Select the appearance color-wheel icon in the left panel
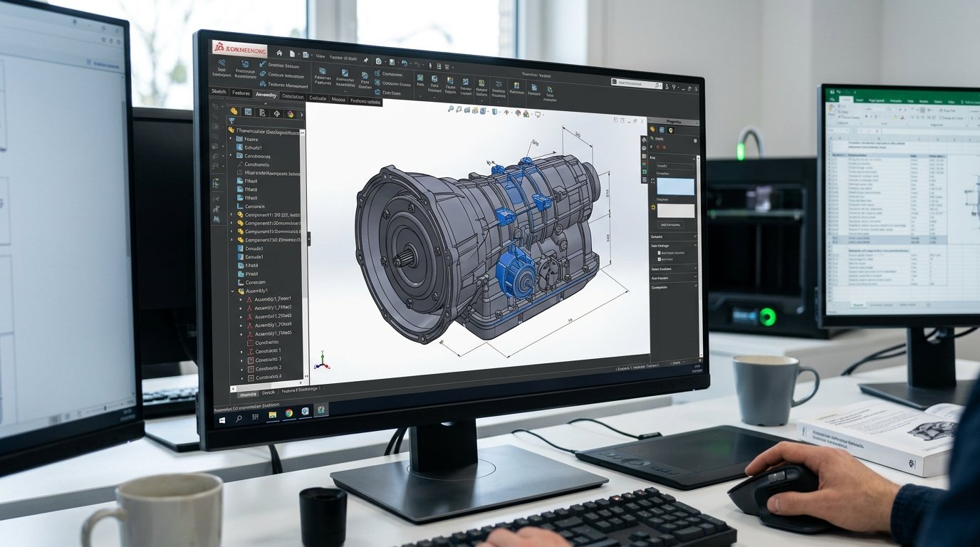Screen dimensions: 980x547 pyautogui.click(x=291, y=113)
